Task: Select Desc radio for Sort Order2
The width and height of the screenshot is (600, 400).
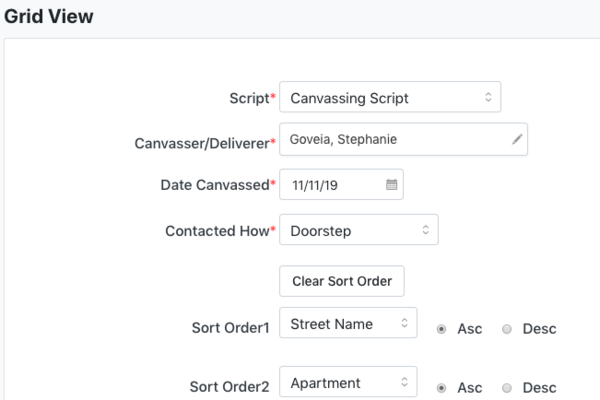Action: tap(507, 388)
